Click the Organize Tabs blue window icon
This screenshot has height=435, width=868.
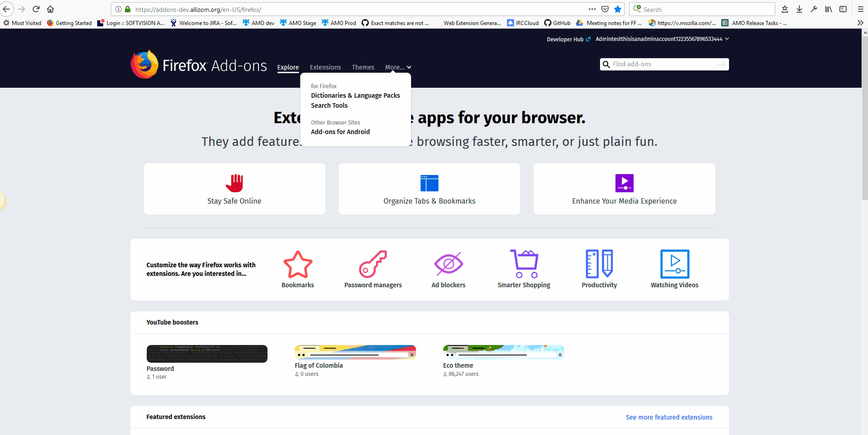430,183
